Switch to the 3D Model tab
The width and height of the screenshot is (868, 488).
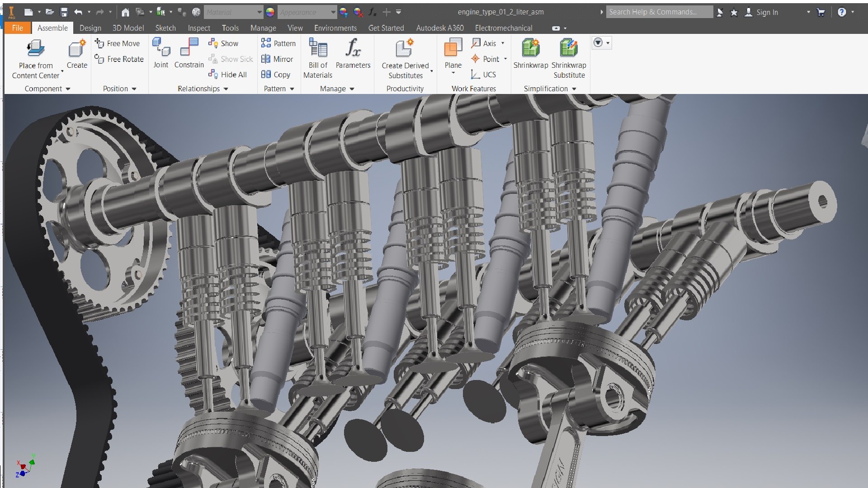128,28
